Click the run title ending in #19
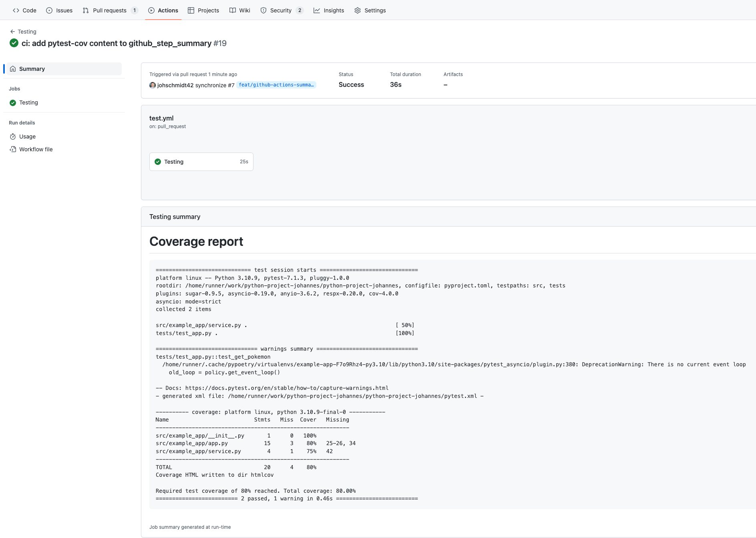This screenshot has height=538, width=756. [x=124, y=43]
